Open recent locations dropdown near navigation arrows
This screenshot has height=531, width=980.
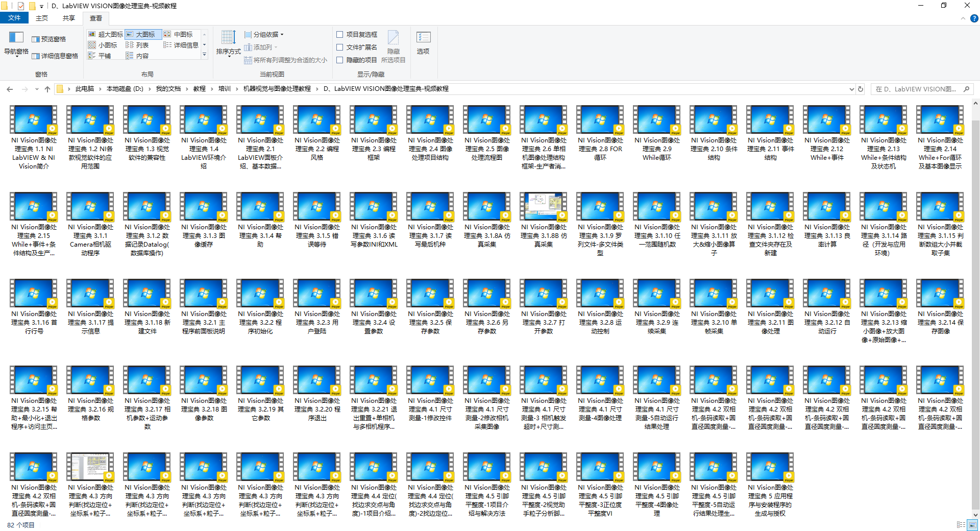(x=37, y=89)
